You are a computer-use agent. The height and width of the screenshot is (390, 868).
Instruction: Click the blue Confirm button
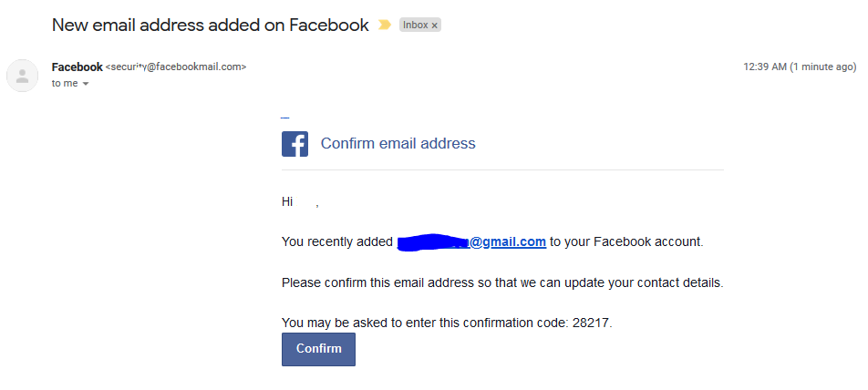tap(318, 349)
